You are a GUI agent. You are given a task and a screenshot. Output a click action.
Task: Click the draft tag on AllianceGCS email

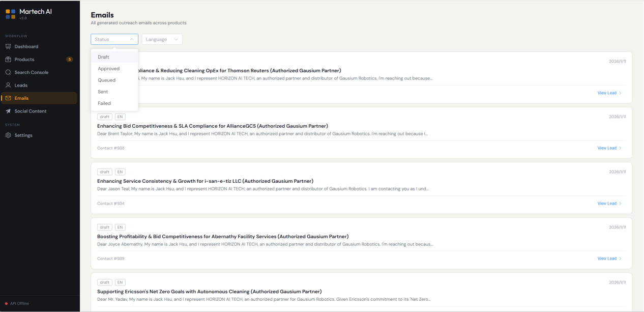pyautogui.click(x=105, y=117)
